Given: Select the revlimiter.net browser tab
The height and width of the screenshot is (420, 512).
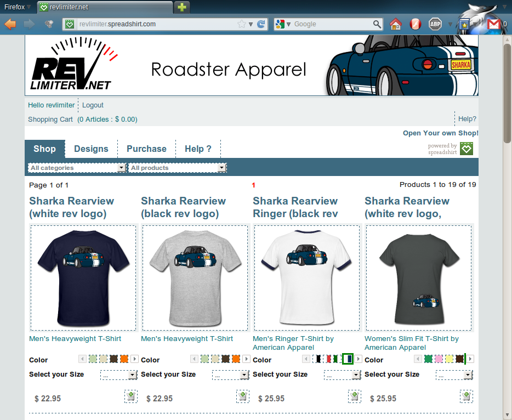Looking at the screenshot, I should [105, 7].
